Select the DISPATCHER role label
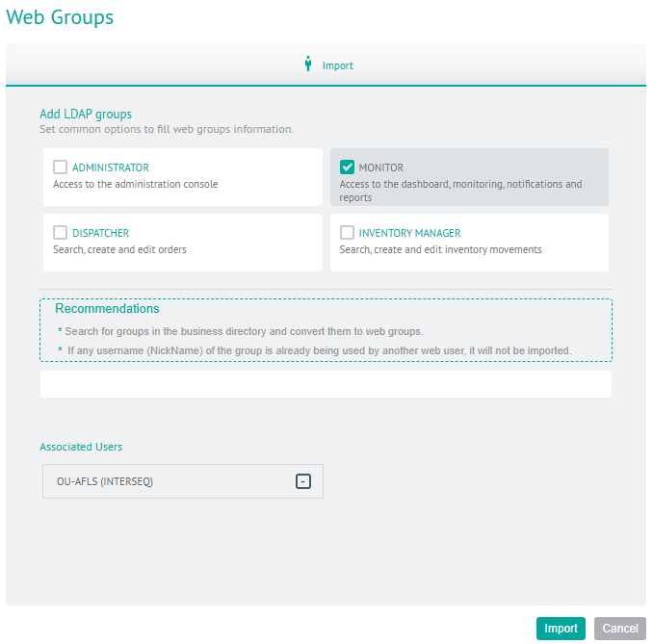 point(101,233)
